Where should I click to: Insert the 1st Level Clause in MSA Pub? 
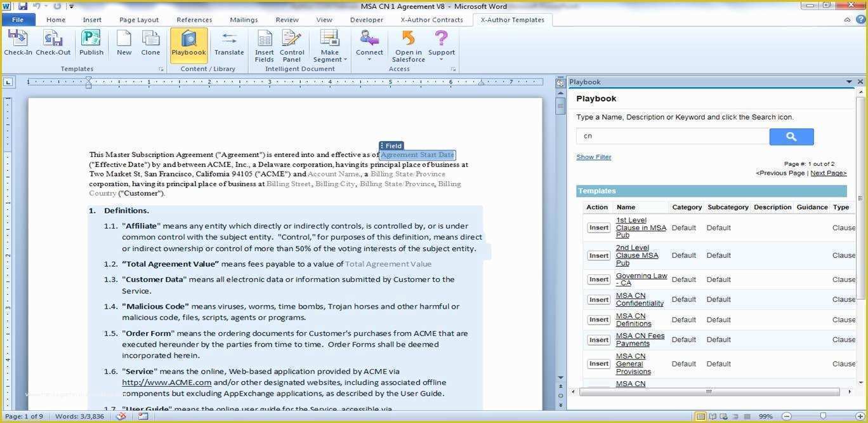[598, 227]
